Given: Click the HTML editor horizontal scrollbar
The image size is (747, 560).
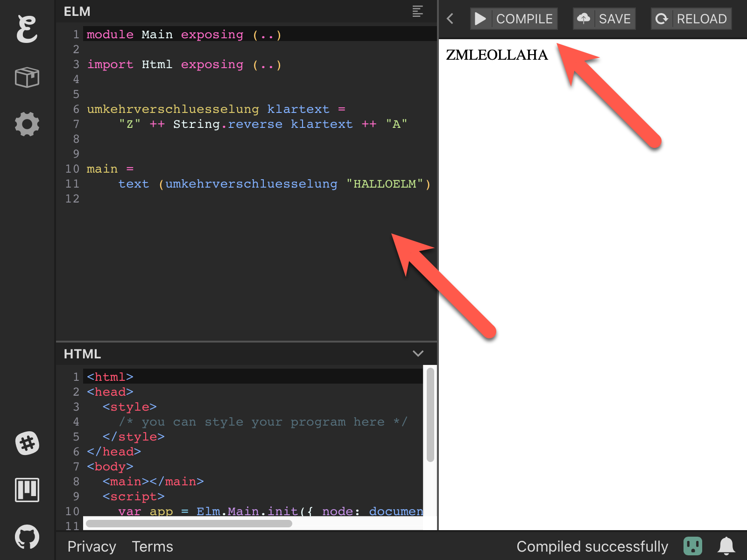Looking at the screenshot, I should point(189,524).
